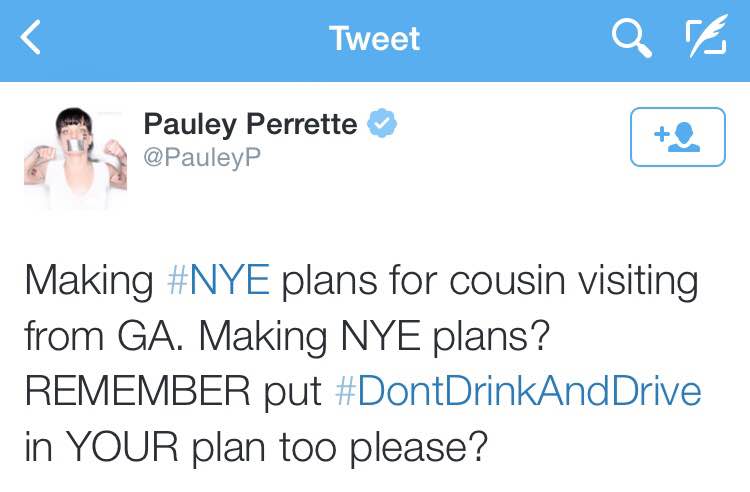Viewport: 750px width, 492px height.
Task: Tap the Tweet title in the header
Action: point(375,38)
